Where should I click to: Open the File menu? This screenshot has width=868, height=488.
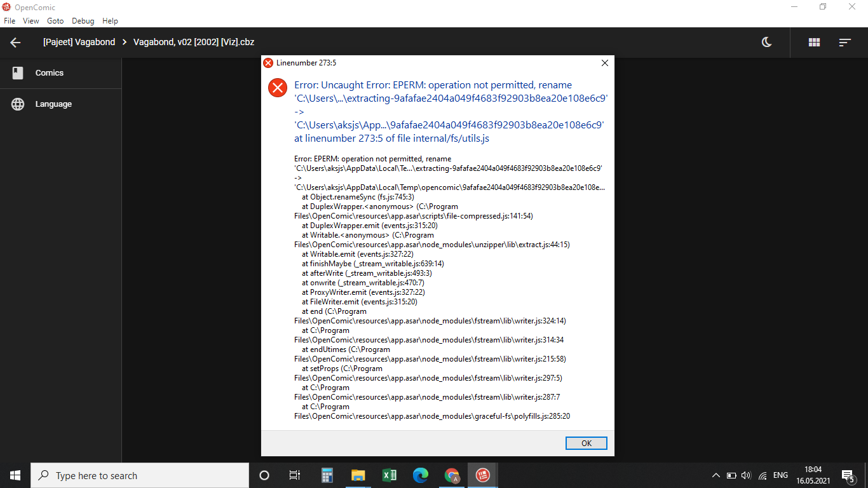10,20
